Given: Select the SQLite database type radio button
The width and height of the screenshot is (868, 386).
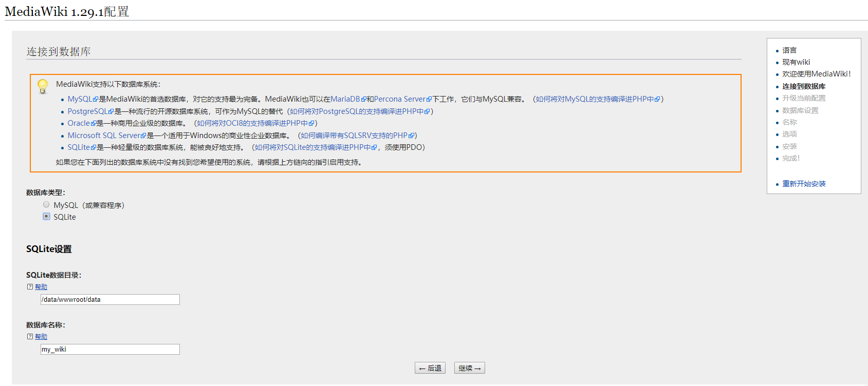Looking at the screenshot, I should (46, 217).
